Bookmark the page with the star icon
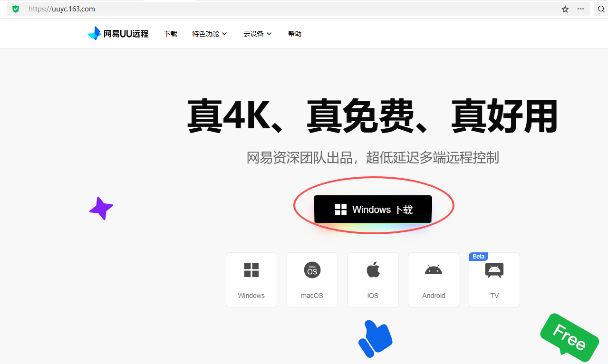The height and width of the screenshot is (364, 608). click(565, 9)
